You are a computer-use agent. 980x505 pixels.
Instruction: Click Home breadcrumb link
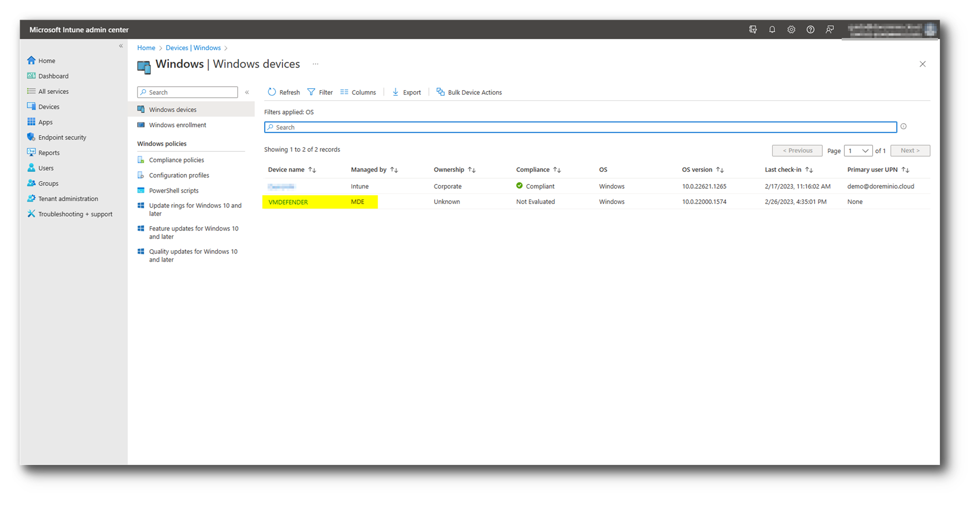(146, 48)
